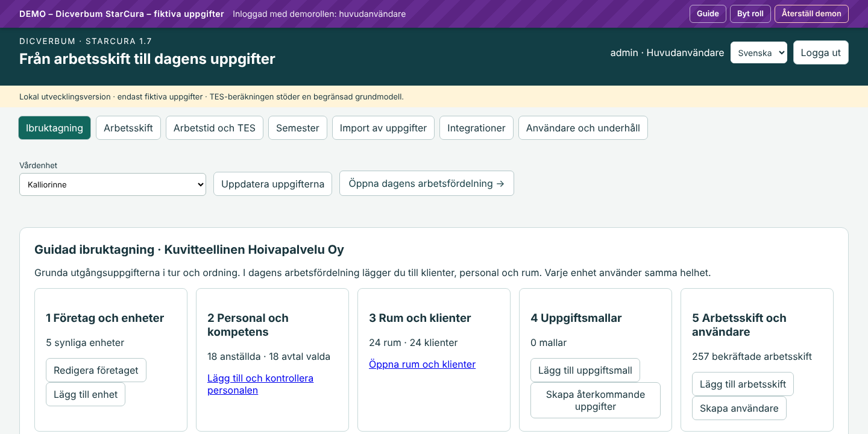This screenshot has height=434, width=868.
Task: Click Lägg till arbetsskift button
Action: tap(743, 384)
